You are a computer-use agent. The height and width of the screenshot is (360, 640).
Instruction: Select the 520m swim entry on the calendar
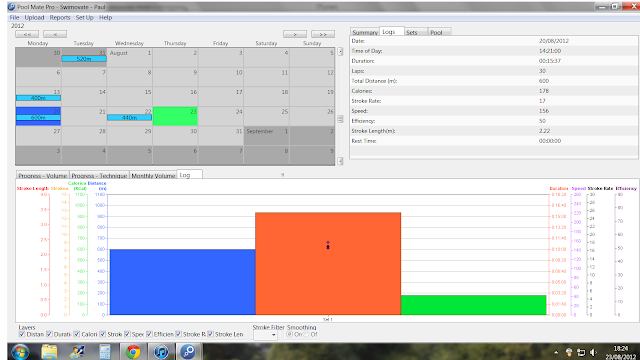(x=84, y=59)
